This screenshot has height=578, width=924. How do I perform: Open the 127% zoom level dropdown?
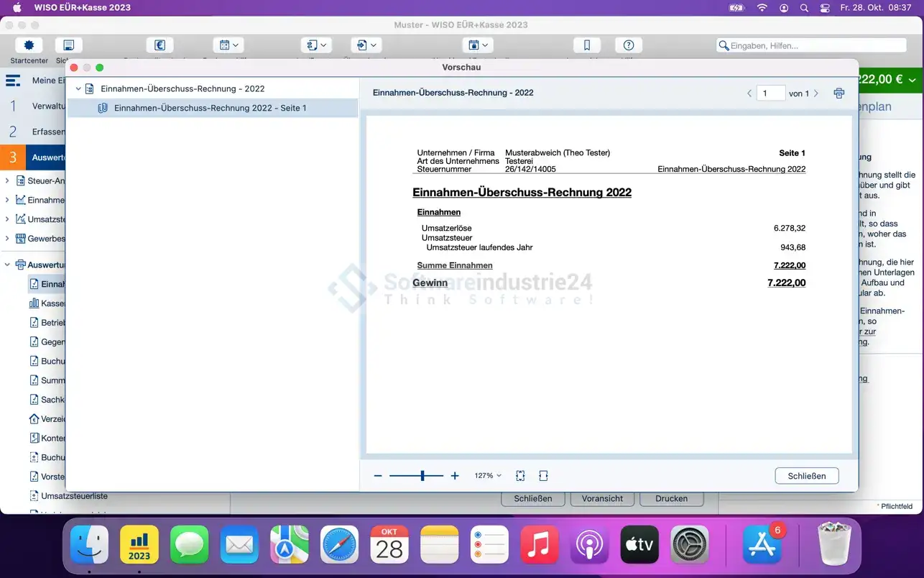click(488, 476)
